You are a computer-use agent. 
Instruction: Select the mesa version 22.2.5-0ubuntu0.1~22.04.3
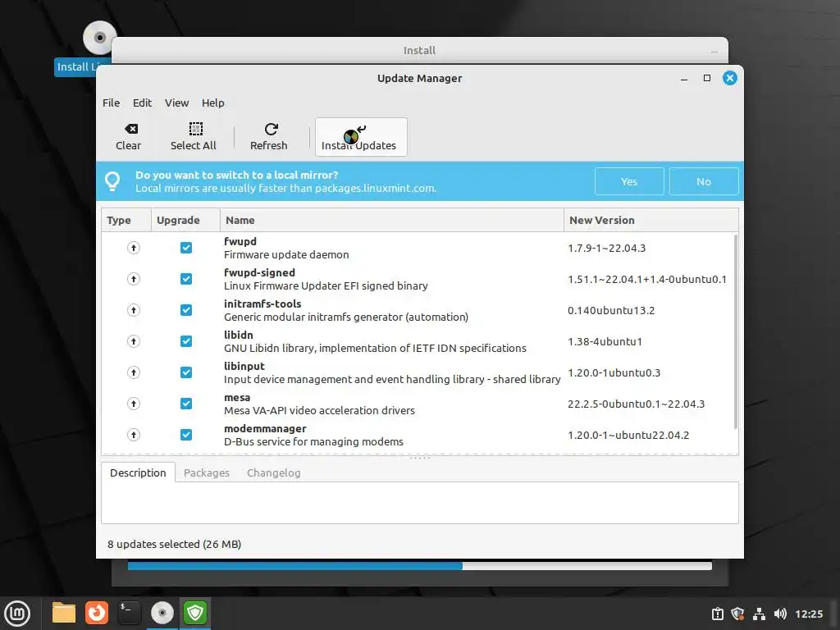coord(636,404)
